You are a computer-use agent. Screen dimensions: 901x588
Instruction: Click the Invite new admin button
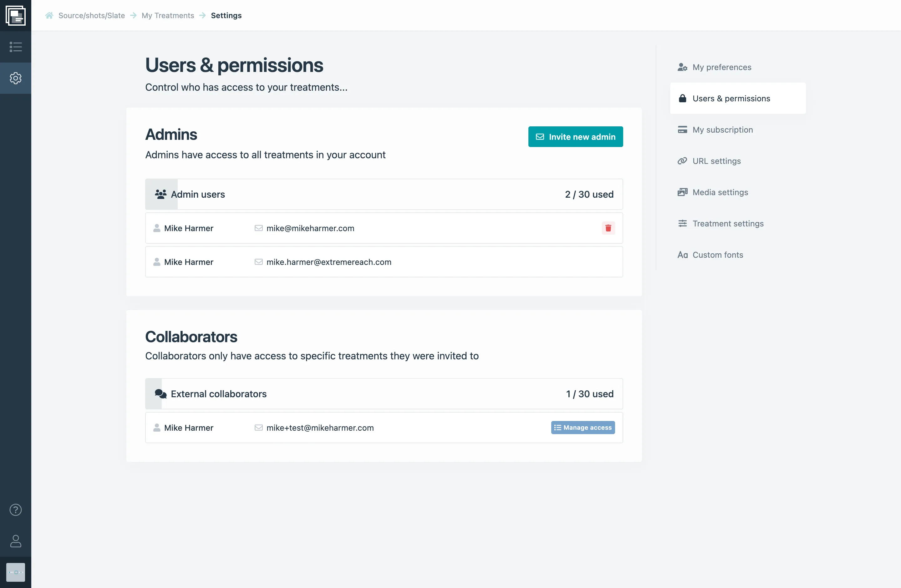pos(575,137)
